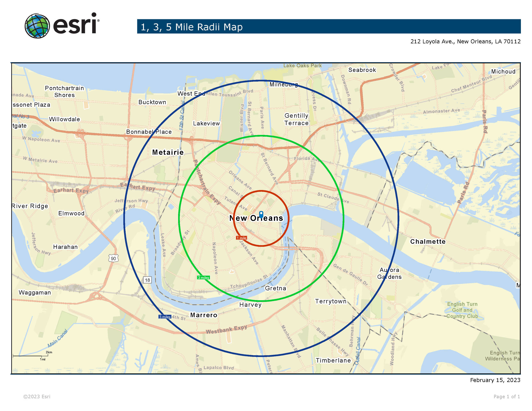Click the Lakeview neighborhood label
This screenshot has height=411, width=532.
point(206,124)
